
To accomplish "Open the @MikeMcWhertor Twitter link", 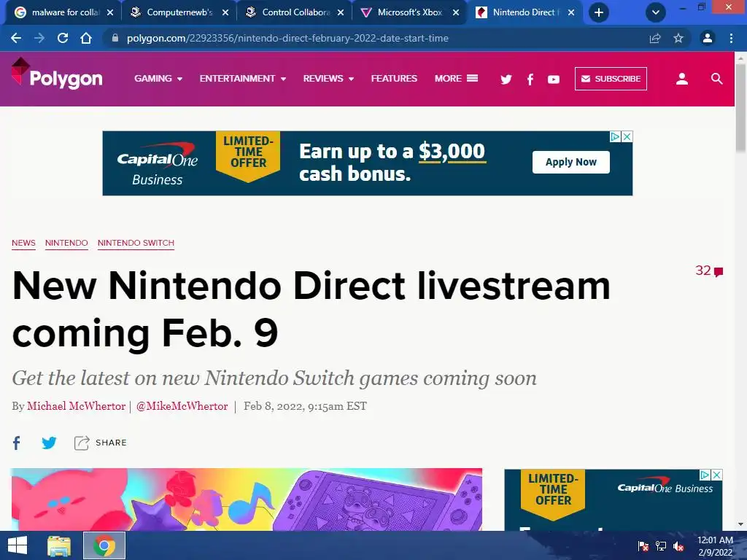I will pyautogui.click(x=182, y=406).
